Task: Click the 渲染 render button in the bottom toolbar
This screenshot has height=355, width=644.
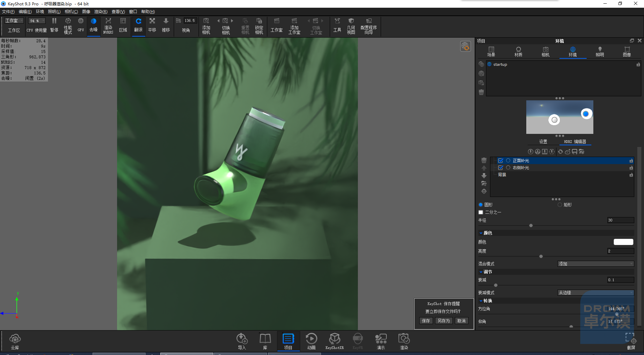Action: pos(404,342)
